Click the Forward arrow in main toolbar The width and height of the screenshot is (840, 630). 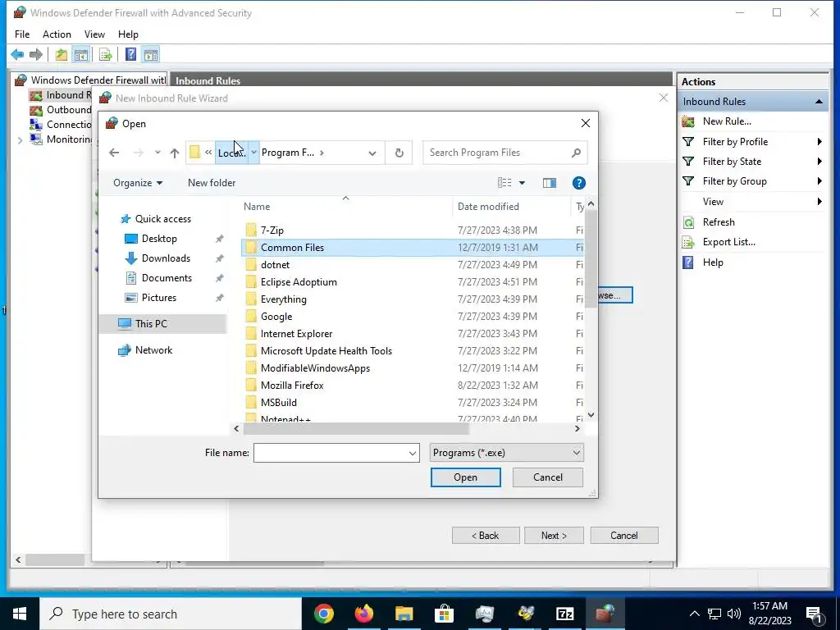tap(36, 54)
